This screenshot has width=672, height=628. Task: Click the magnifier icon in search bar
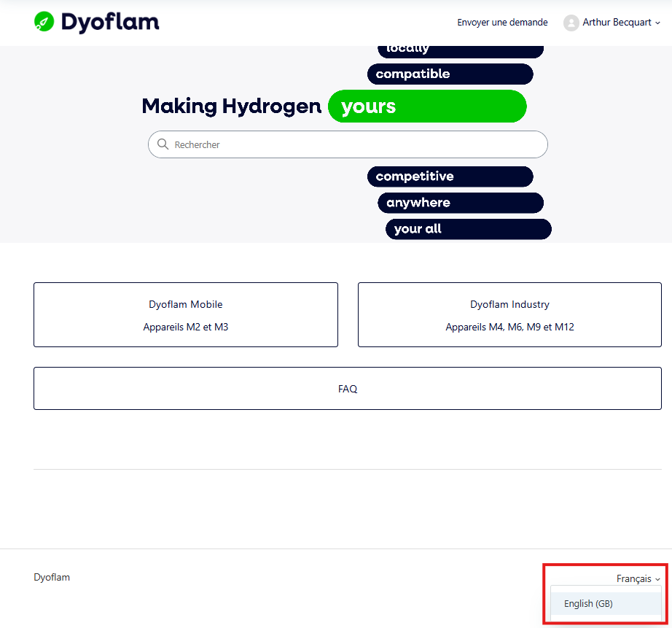[163, 144]
